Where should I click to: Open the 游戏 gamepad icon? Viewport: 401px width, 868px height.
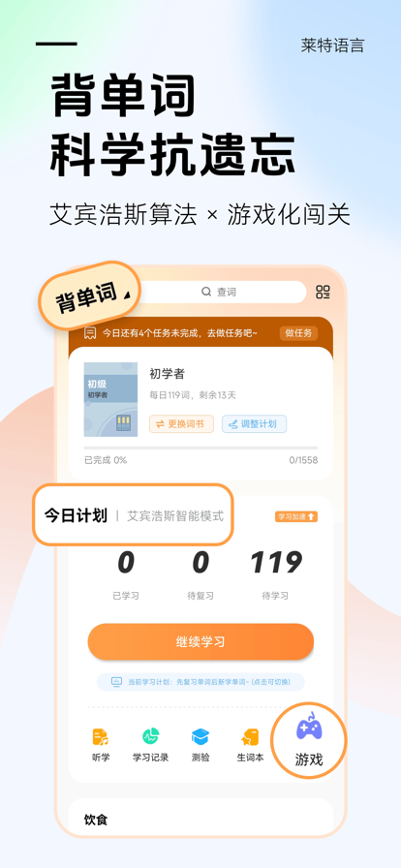tap(309, 728)
